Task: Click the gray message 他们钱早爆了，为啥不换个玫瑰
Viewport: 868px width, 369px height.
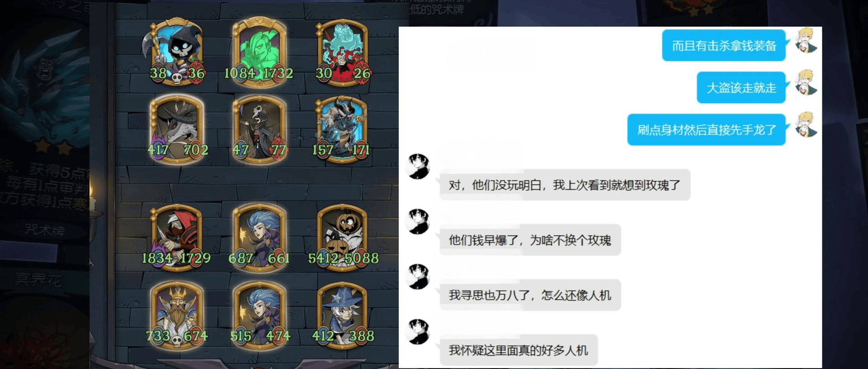Action: coord(530,240)
